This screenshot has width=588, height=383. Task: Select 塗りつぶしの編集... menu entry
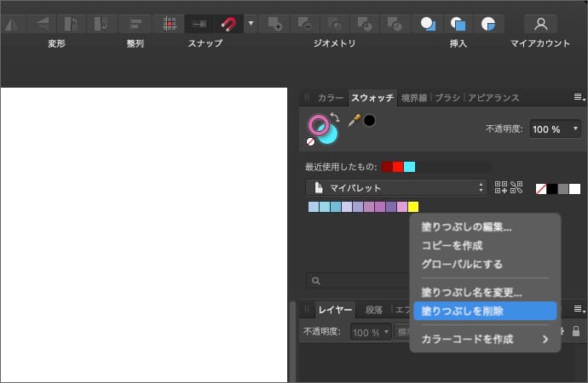(467, 227)
